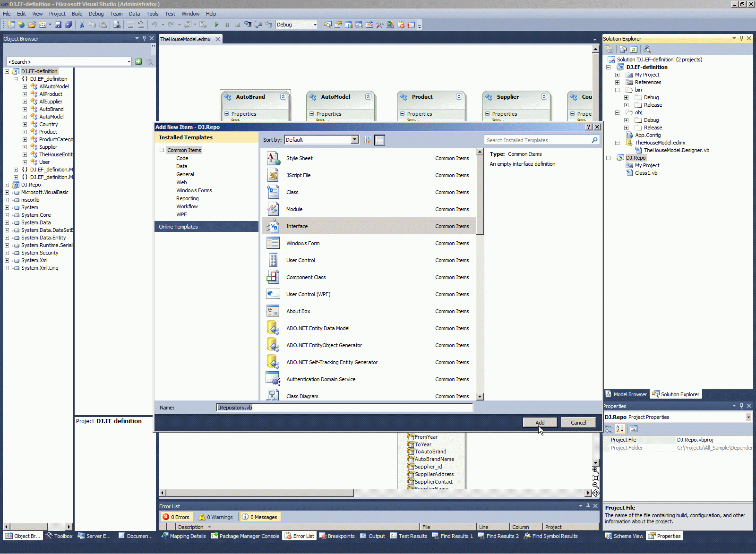Click the green search go arrow in Object Browser
This screenshot has width=756, height=554.
(x=138, y=61)
